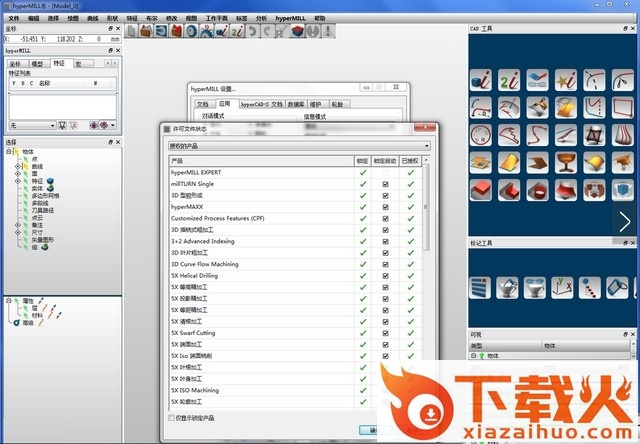Click the cube info icon in top toolbar
This screenshot has height=444, width=640.
click(222, 31)
